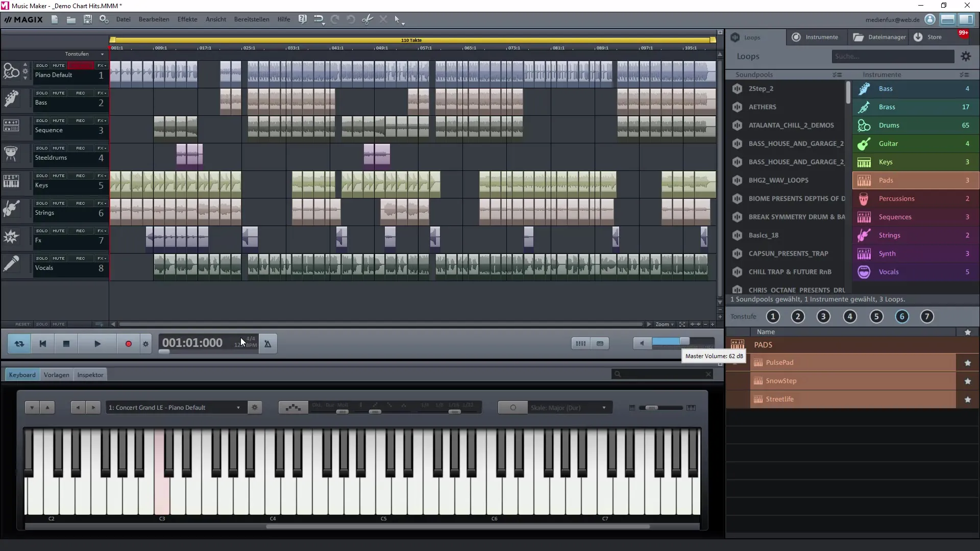Click the Strings violin track icon
980x551 pixels.
click(x=11, y=209)
